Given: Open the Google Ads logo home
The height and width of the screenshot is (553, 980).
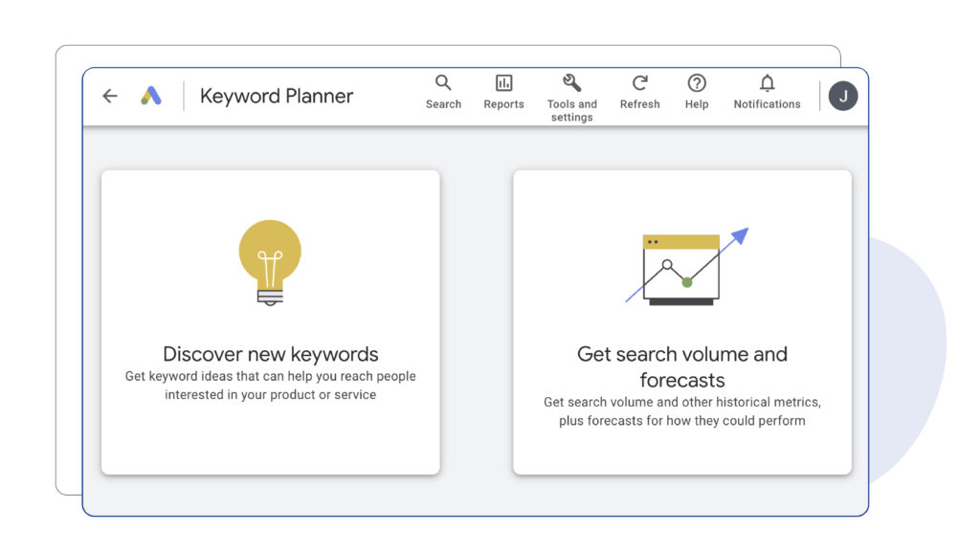Looking at the screenshot, I should pos(151,96).
